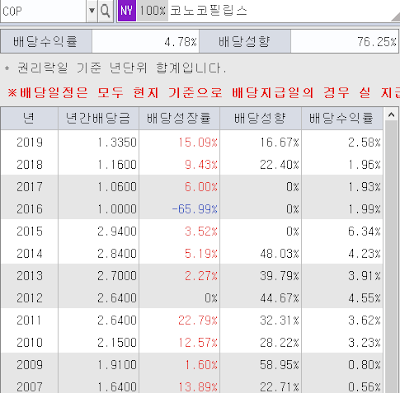Click the 2.58% yield cell
This screenshot has width=400, height=393.
(x=342, y=142)
